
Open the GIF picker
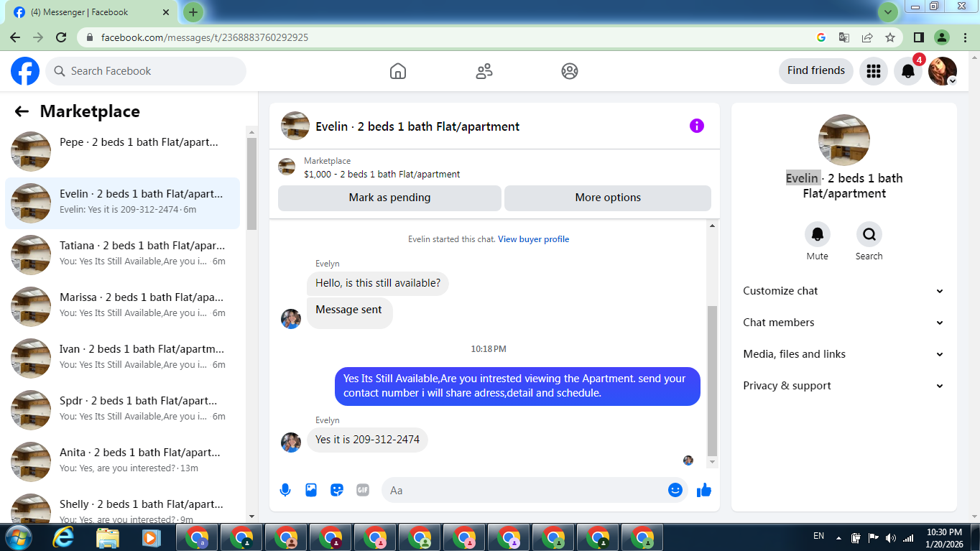[363, 490]
